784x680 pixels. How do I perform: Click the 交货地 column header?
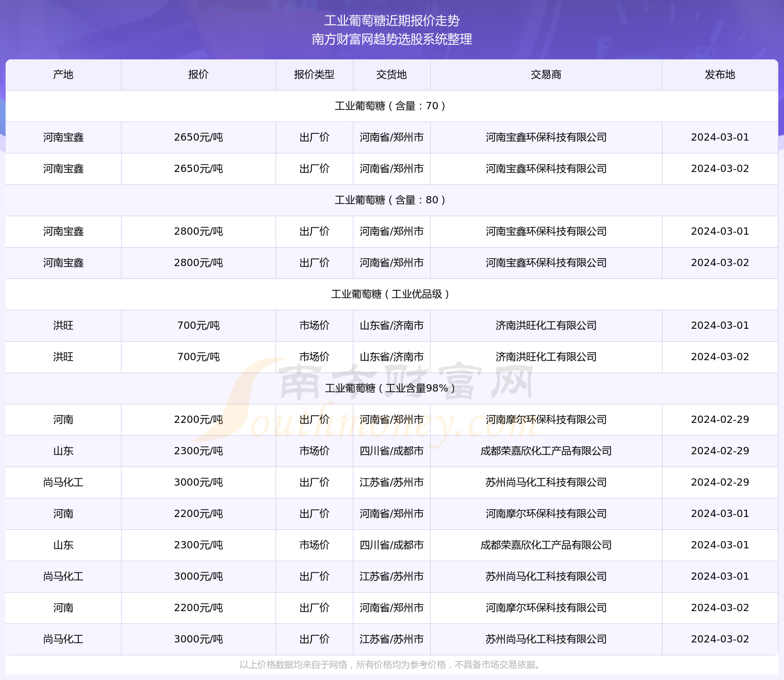(391, 74)
